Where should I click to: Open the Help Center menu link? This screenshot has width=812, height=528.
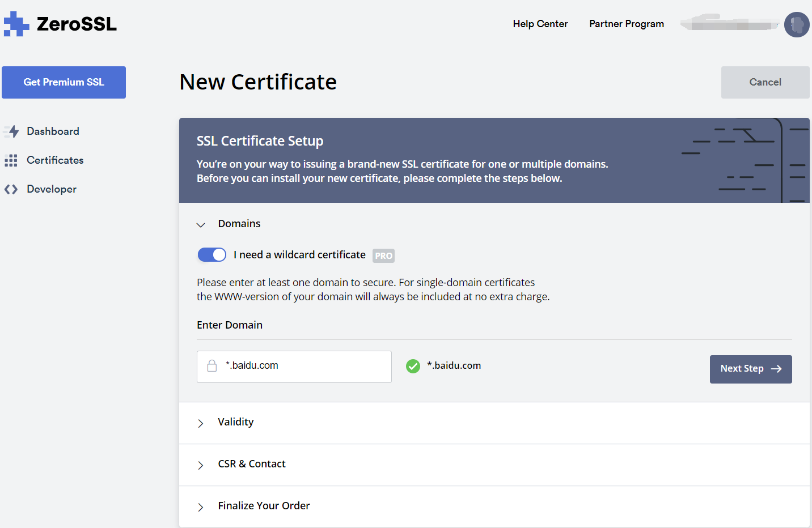coord(540,24)
